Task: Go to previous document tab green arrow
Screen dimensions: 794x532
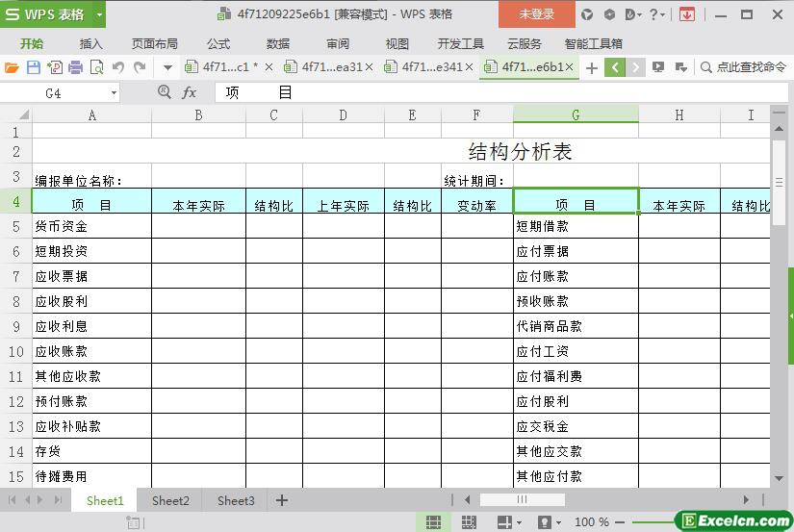Action: pos(615,66)
